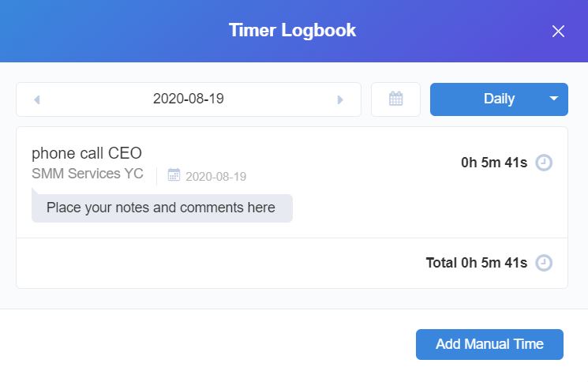Click clock icon beside 0h 5m 41s entry
This screenshot has width=588, height=382.
(543, 163)
